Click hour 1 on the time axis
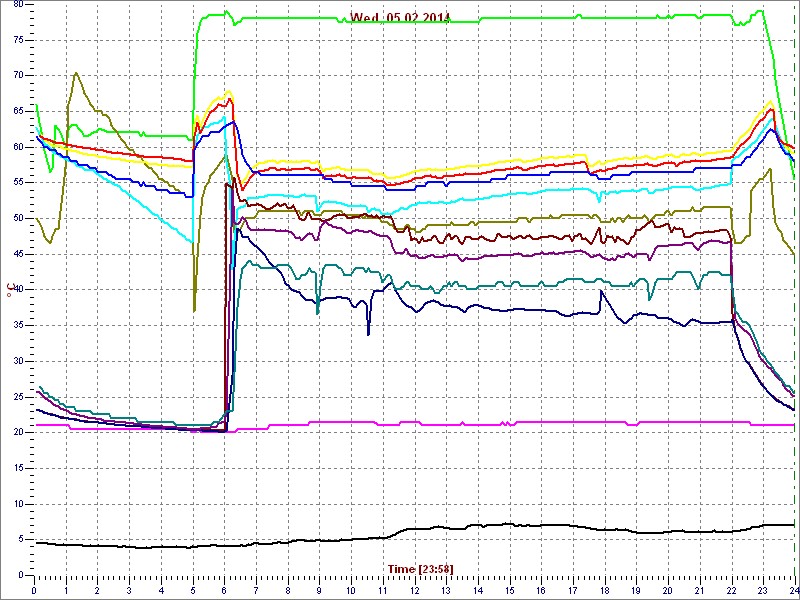800x600 pixels. (x=66, y=590)
